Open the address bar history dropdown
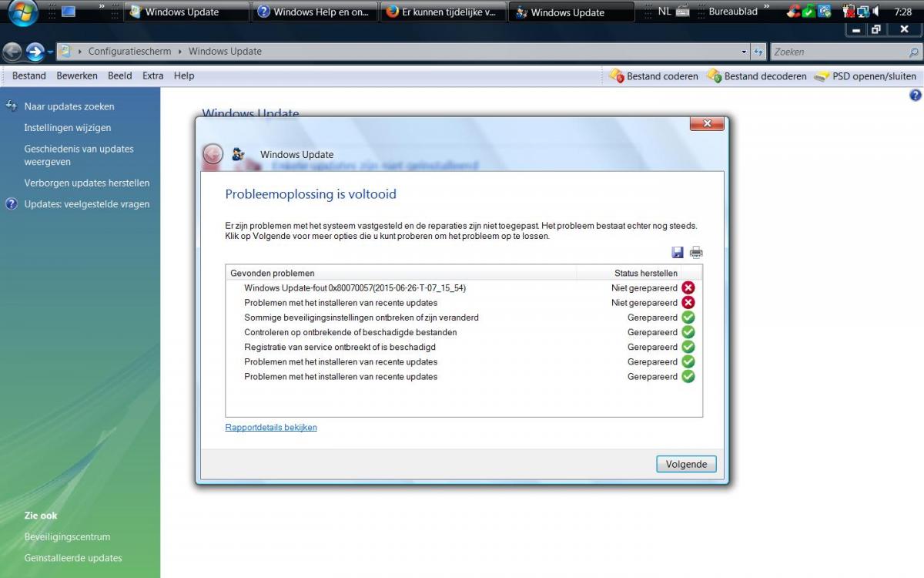This screenshot has width=924, height=578. (x=744, y=52)
